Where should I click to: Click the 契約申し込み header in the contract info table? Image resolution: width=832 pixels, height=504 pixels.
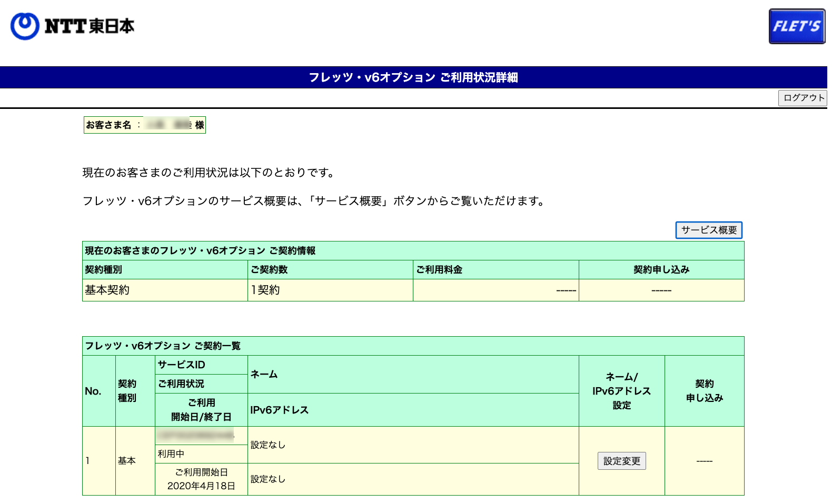[x=661, y=269]
